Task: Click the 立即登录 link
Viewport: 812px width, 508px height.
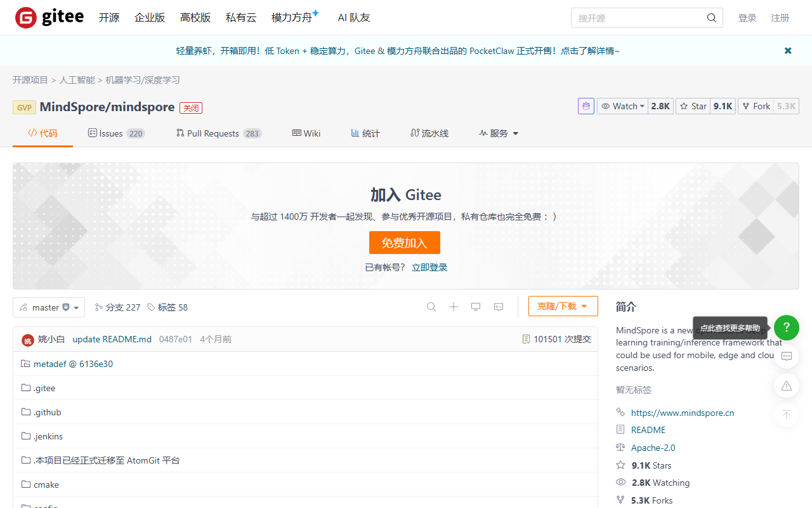Action: coord(429,267)
